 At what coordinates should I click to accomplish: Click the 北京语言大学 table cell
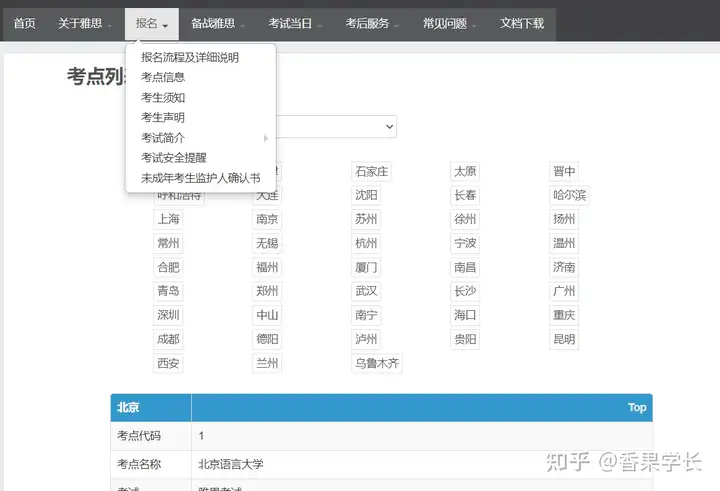pyautogui.click(x=422, y=464)
